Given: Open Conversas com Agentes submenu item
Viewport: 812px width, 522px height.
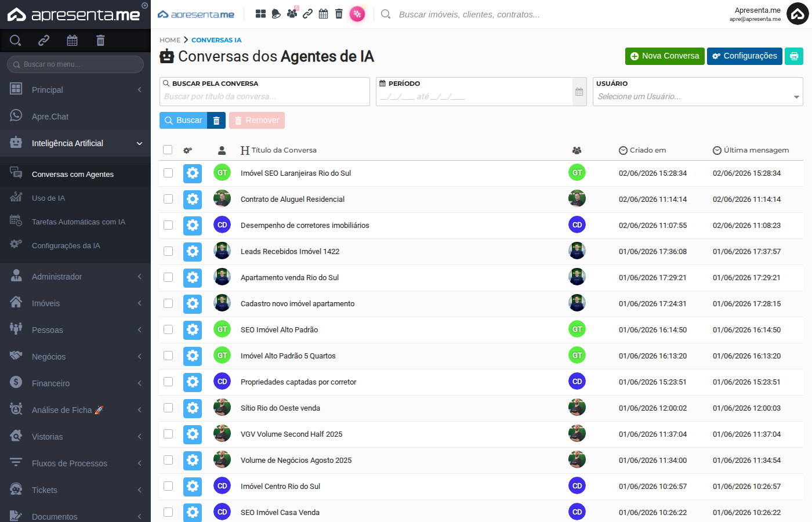Looking at the screenshot, I should (75, 174).
